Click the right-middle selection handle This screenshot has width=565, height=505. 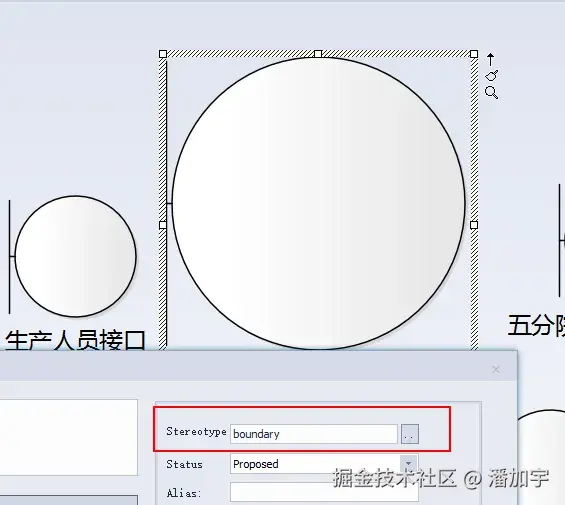coord(474,225)
